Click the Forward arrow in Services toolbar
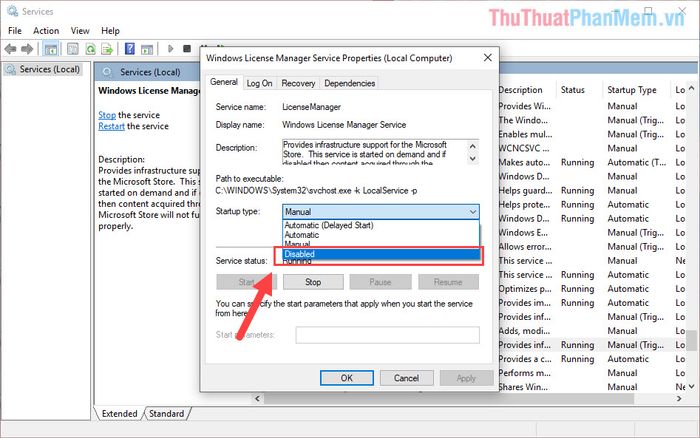The image size is (700, 438). tap(27, 49)
